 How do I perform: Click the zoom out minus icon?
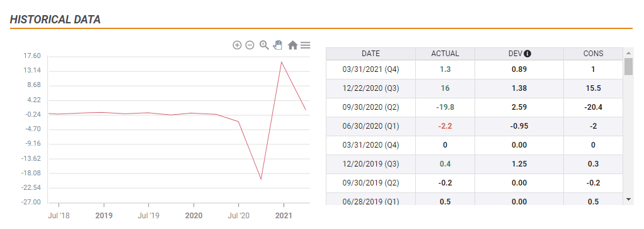(x=250, y=45)
